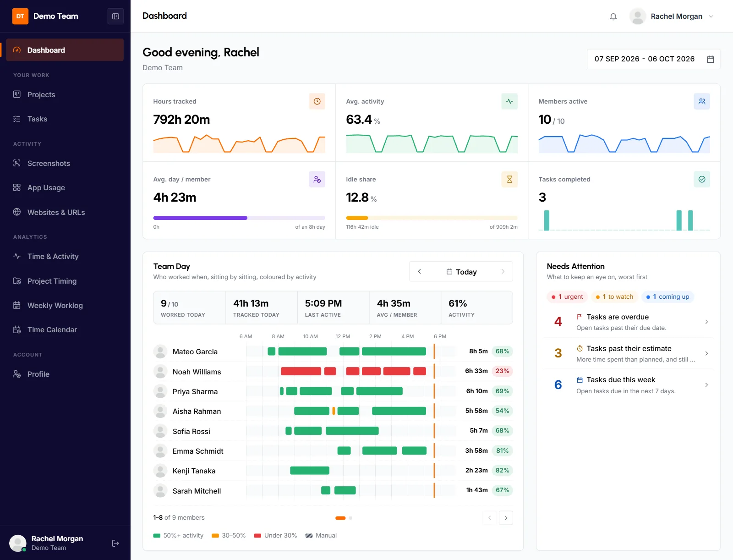Open the date range picker calendar icon
The height and width of the screenshot is (560, 733).
click(711, 59)
